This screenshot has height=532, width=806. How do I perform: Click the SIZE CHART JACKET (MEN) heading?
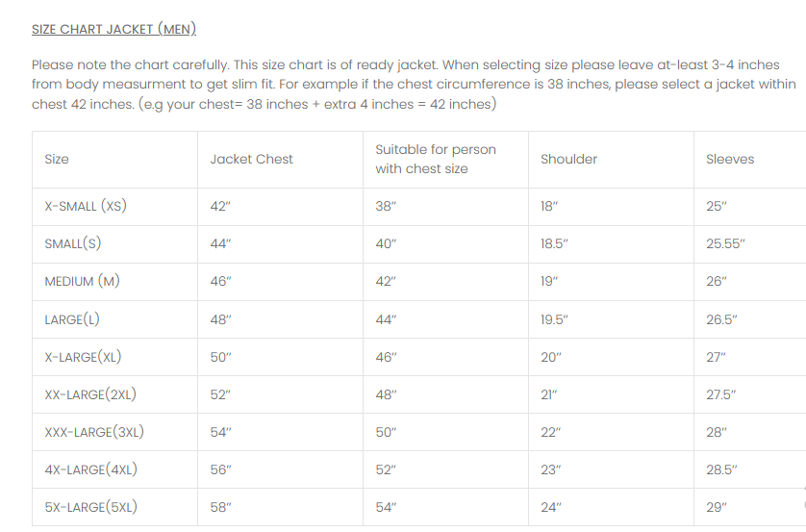click(113, 29)
